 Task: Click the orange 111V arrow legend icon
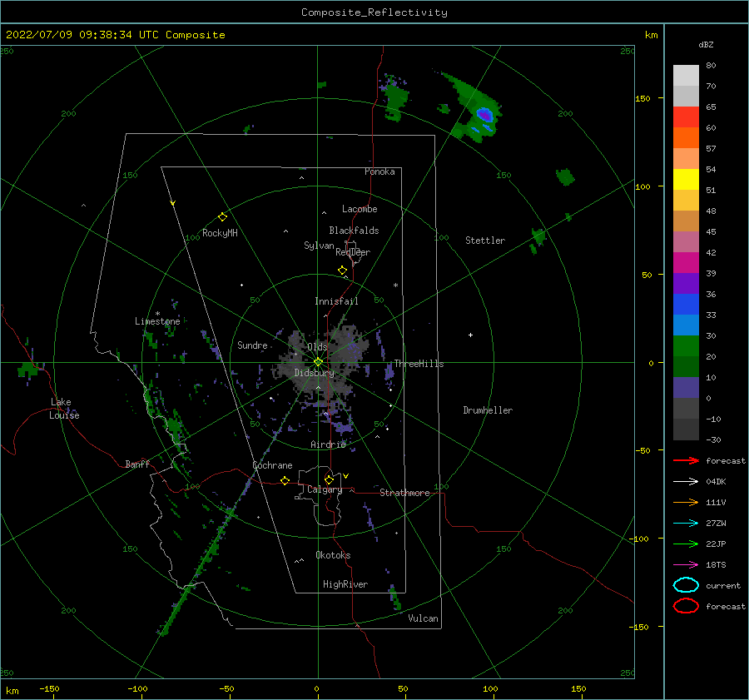(686, 502)
